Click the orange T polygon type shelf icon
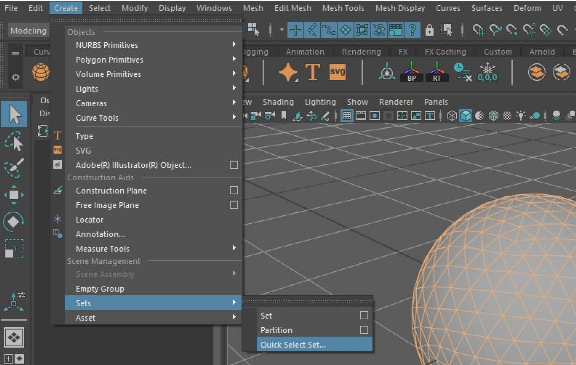This screenshot has height=365, width=576. [313, 72]
